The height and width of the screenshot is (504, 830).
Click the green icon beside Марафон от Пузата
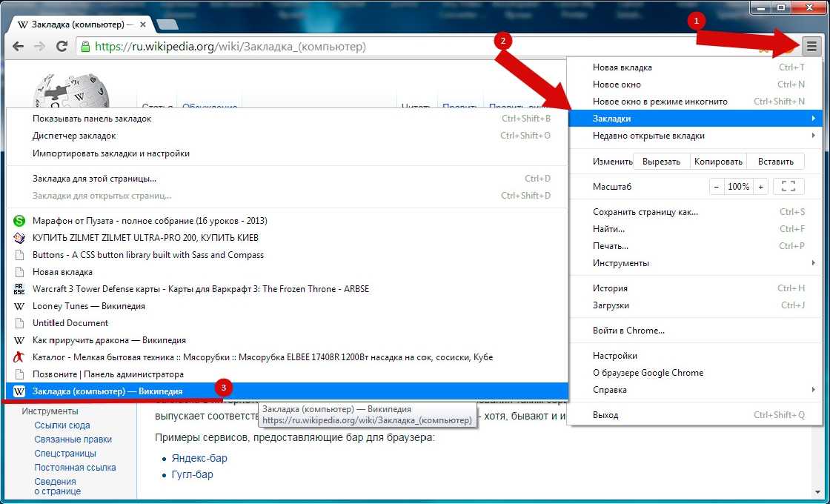[x=19, y=221]
